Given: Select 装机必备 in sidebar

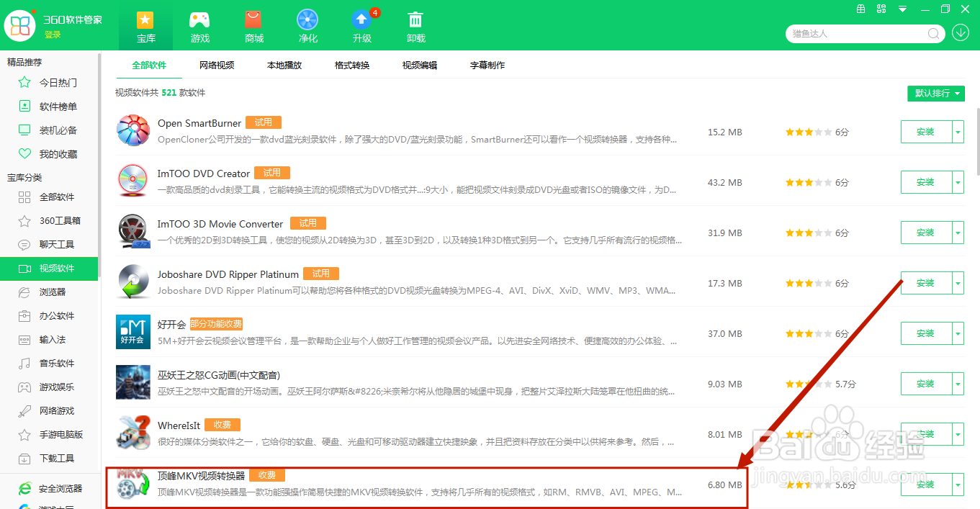Looking at the screenshot, I should point(50,130).
